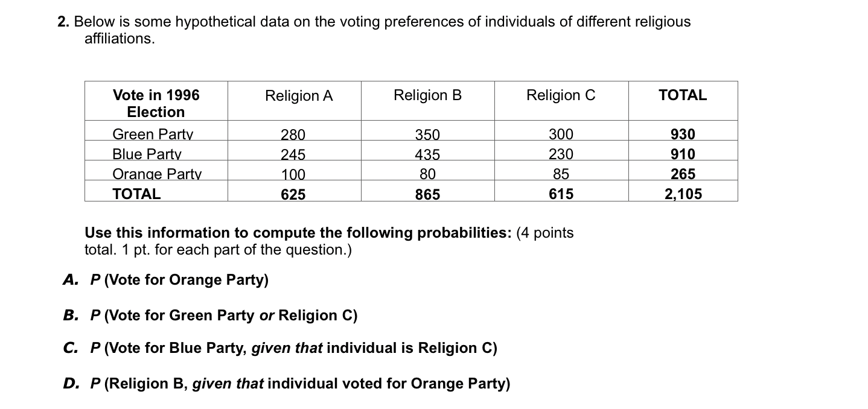Click question A about Orange Party probability
Screen dimensions: 868x409
pyautogui.click(x=166, y=281)
